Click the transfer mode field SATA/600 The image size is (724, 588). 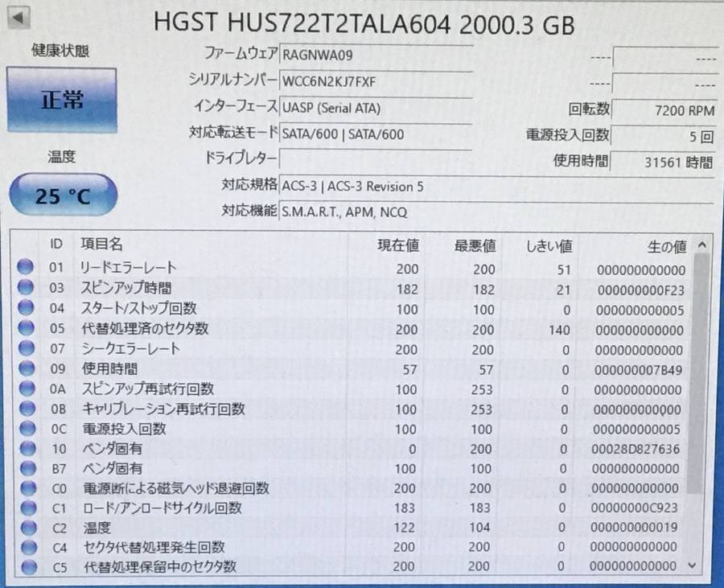pos(376,134)
